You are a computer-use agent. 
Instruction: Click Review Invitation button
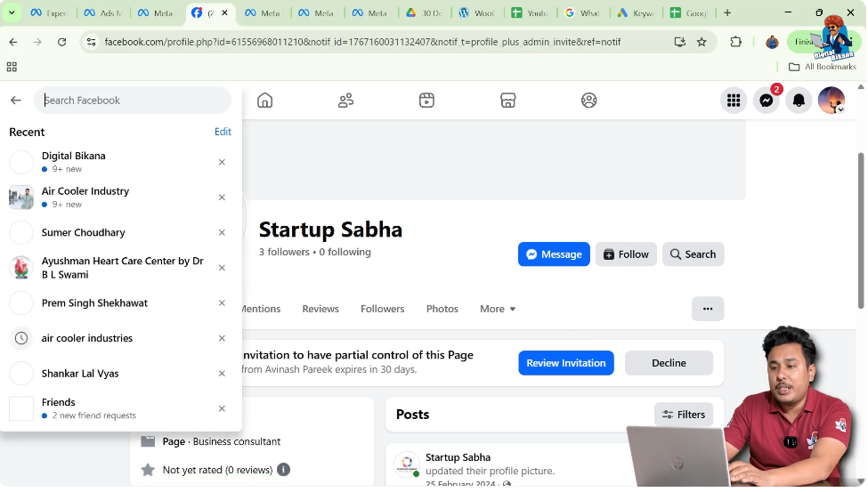point(566,364)
